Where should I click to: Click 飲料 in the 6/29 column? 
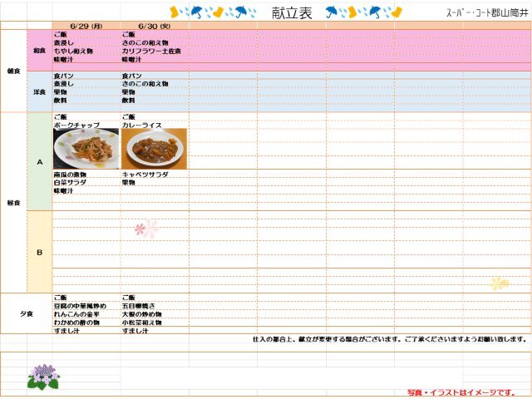point(61,101)
